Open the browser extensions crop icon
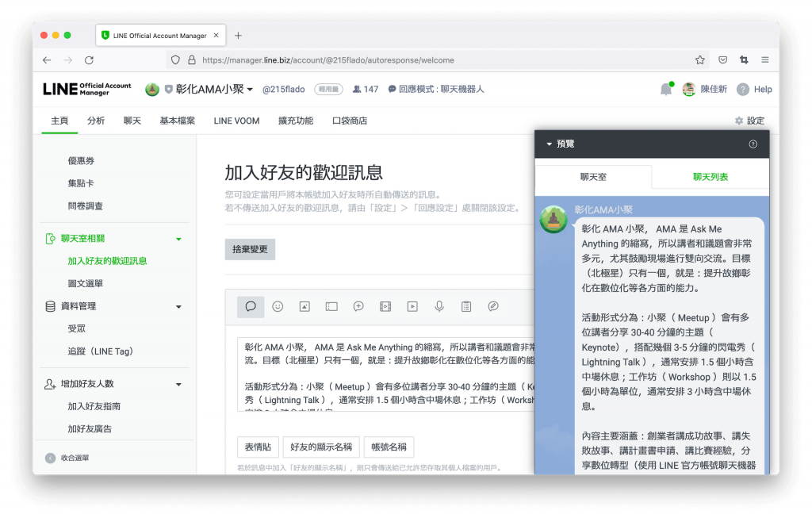The height and width of the screenshot is (518, 812). tap(744, 60)
